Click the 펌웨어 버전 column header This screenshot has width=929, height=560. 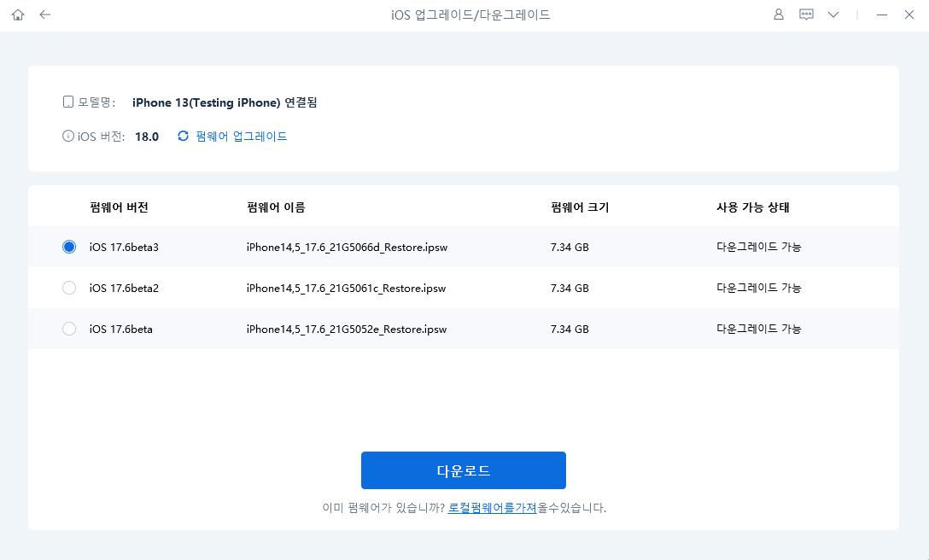point(119,207)
